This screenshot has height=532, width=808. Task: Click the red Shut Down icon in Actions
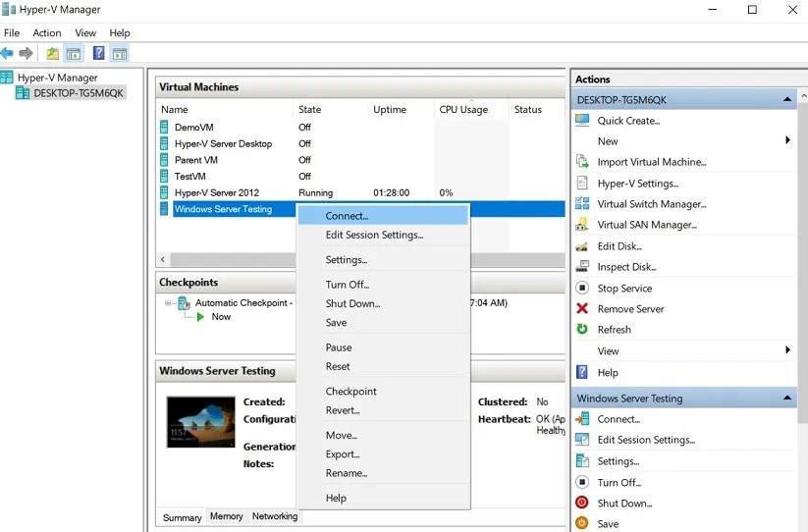click(582, 504)
